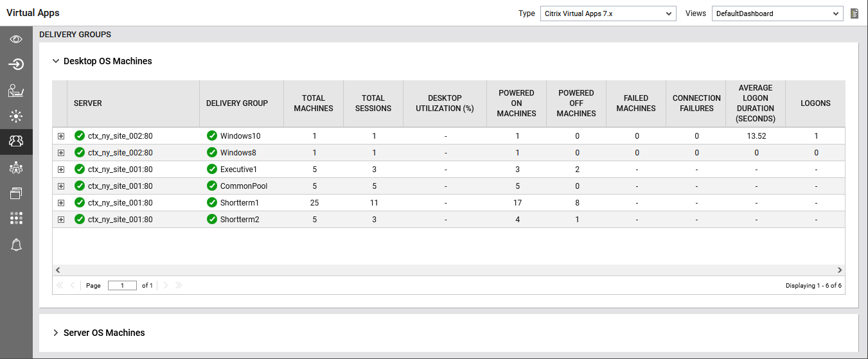
Task: Click the document icon next to Views
Action: 854,13
